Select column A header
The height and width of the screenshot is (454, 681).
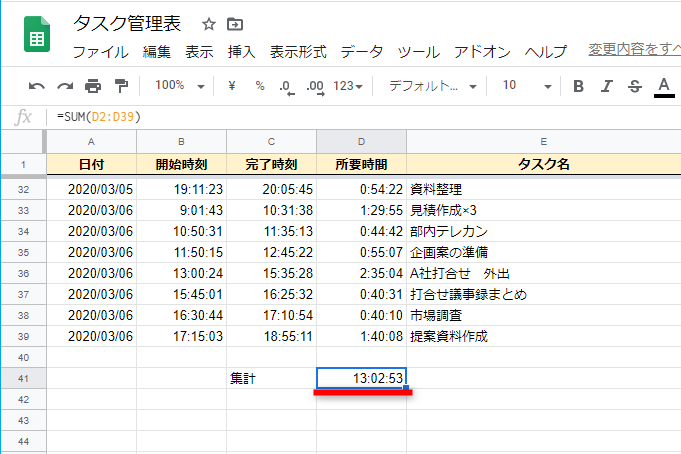[x=91, y=142]
